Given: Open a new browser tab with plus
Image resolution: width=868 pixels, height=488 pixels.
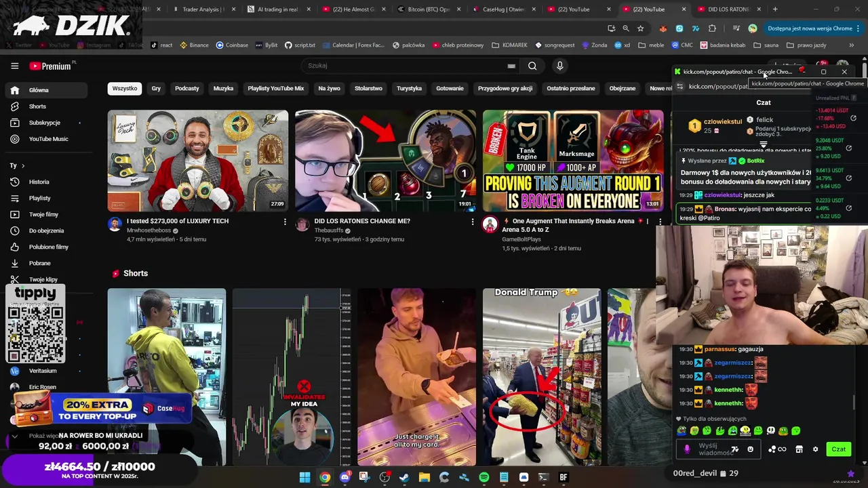Looking at the screenshot, I should 775,9.
